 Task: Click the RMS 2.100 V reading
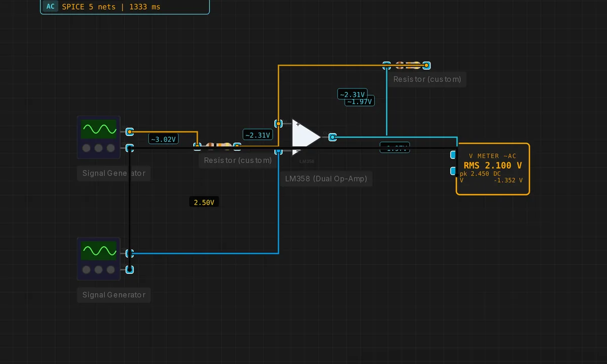coord(493,165)
